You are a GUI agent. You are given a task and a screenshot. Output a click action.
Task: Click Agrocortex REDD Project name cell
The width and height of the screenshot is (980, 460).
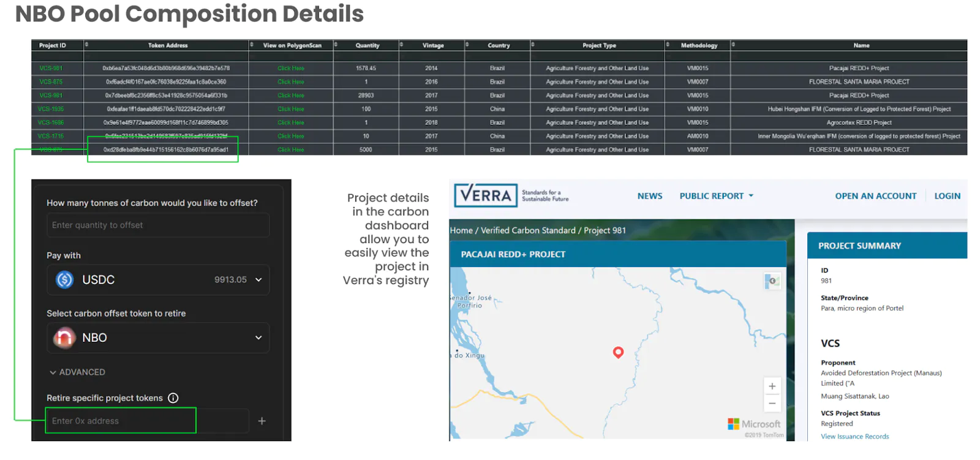[859, 123]
